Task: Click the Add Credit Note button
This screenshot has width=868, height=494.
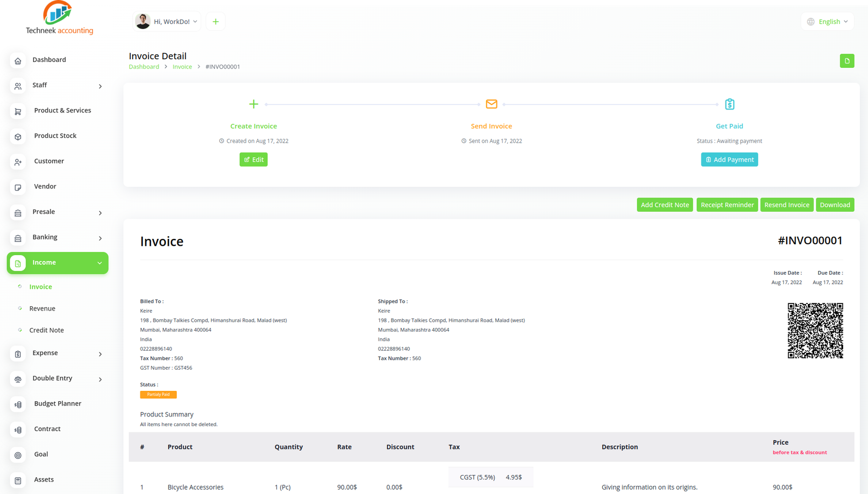Action: pos(665,205)
